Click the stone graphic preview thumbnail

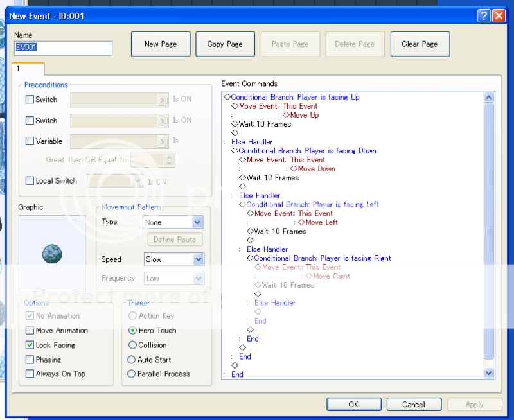[51, 253]
